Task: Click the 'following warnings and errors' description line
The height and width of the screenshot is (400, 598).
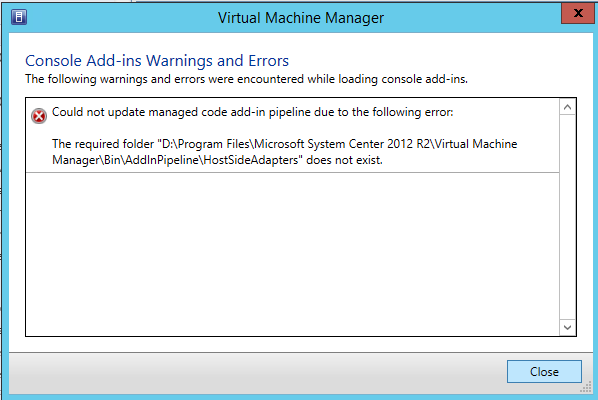Action: coord(246,79)
